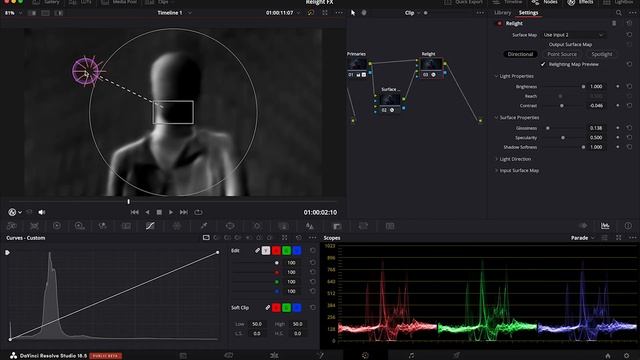
Task: Open the Color Warper palette
Action: coord(177,226)
